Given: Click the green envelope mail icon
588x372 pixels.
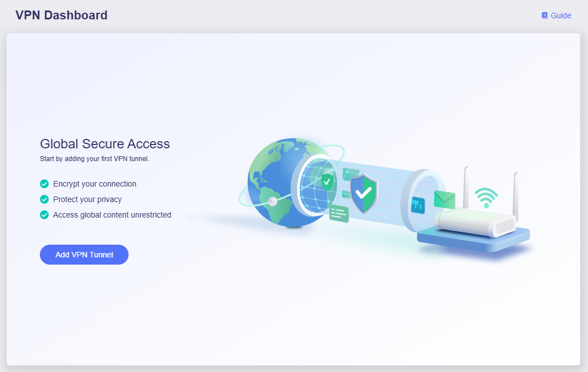Looking at the screenshot, I should coord(444,200).
